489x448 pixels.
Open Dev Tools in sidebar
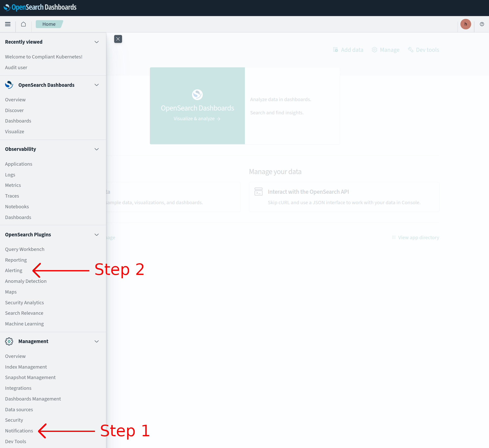click(16, 441)
